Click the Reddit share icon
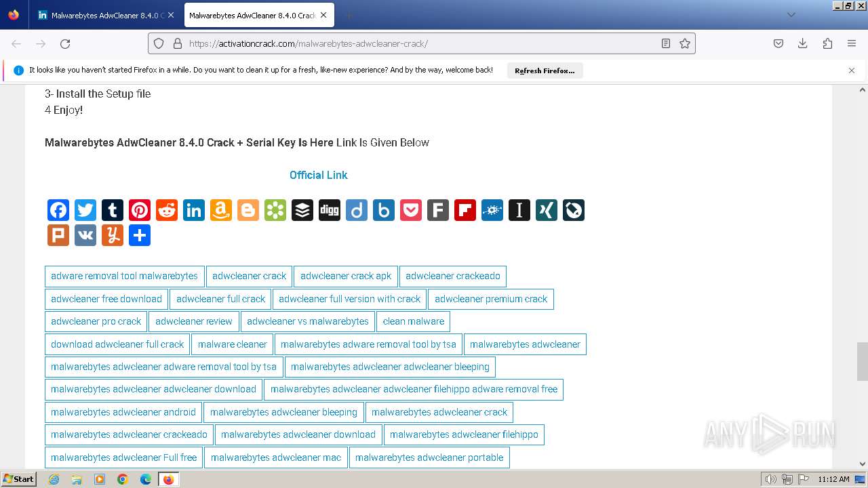868x488 pixels. [167, 210]
